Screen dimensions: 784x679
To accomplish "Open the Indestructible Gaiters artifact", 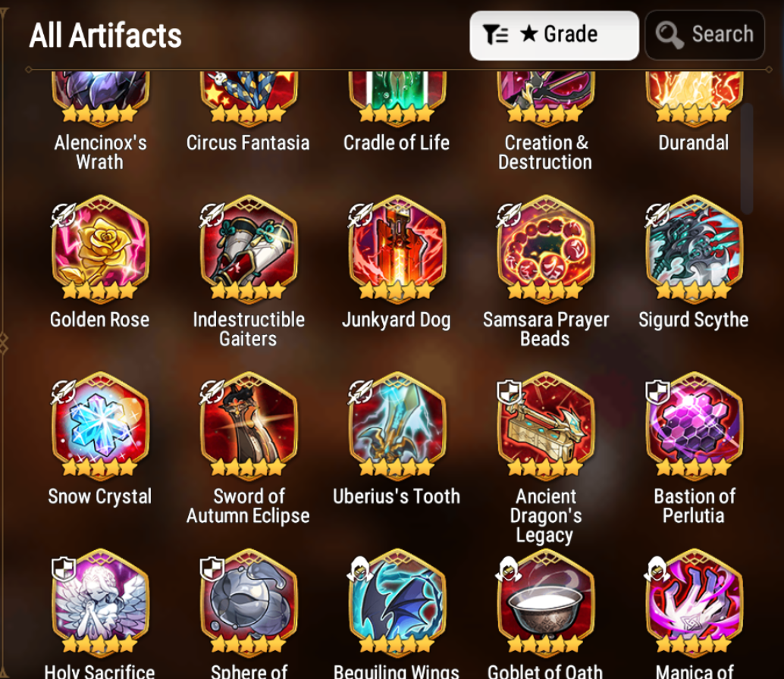I will point(248,249).
